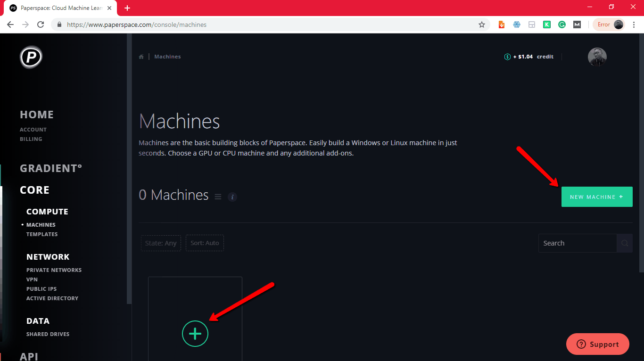Viewport: 644px width, 361px height.
Task: Open ACCOUNT in the sidebar
Action: [x=33, y=130]
